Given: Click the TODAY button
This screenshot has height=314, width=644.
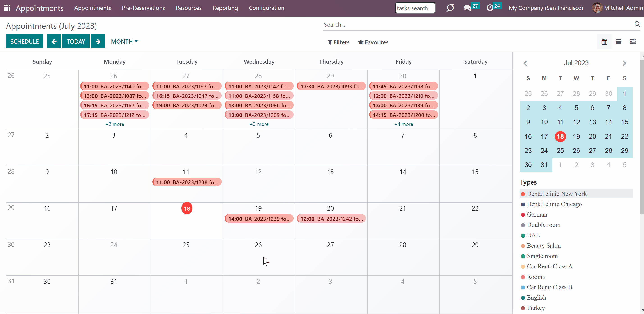Looking at the screenshot, I should pos(76,41).
